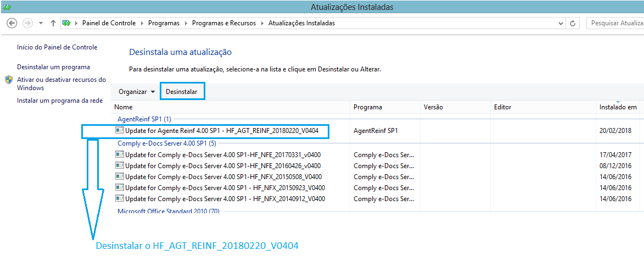Open Início do Painel de Controle
This screenshot has width=644, height=261.
57,47
